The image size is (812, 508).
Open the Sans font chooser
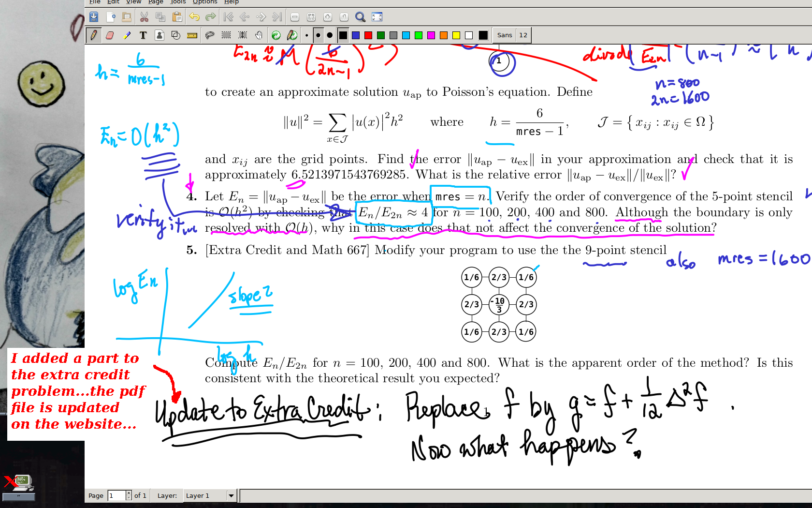(505, 35)
